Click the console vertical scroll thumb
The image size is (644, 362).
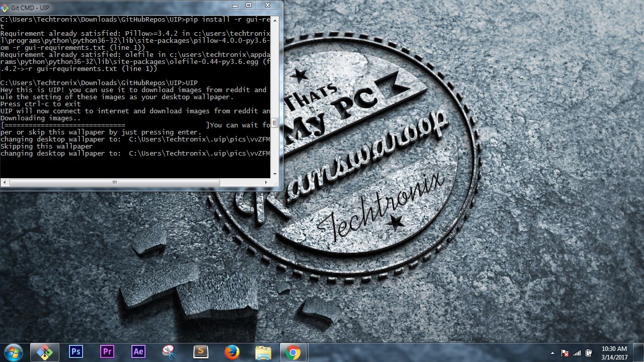coord(275,122)
